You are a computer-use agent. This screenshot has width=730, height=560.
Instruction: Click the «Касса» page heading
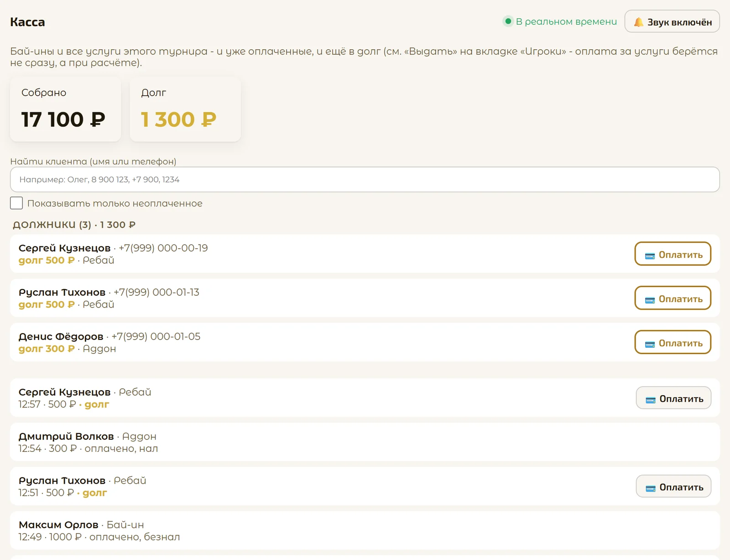(27, 22)
